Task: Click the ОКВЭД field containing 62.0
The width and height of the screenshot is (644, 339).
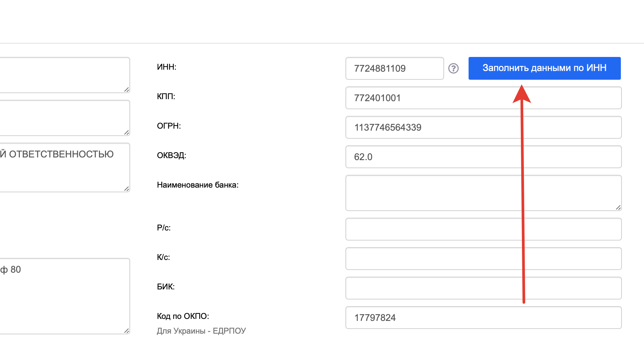Action: pos(483,157)
